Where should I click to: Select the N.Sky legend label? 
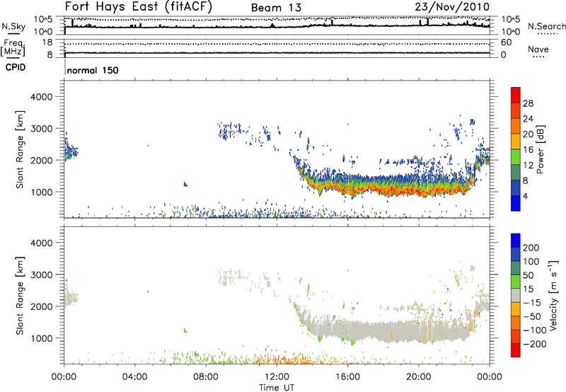point(13,26)
